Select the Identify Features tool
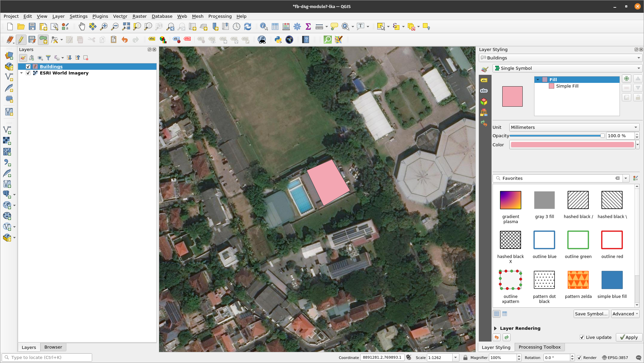This screenshot has width=644, height=363. pos(264,27)
